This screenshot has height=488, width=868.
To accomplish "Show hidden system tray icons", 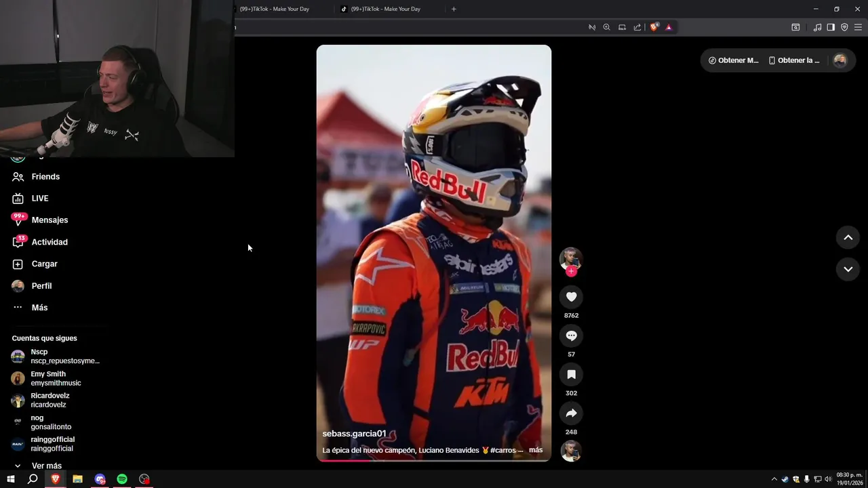I will [x=774, y=479].
